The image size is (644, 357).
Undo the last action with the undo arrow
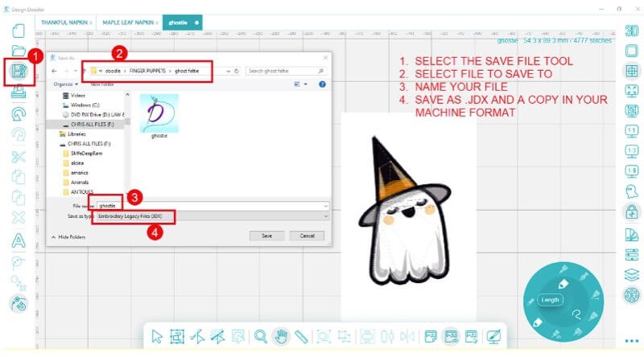[19, 113]
